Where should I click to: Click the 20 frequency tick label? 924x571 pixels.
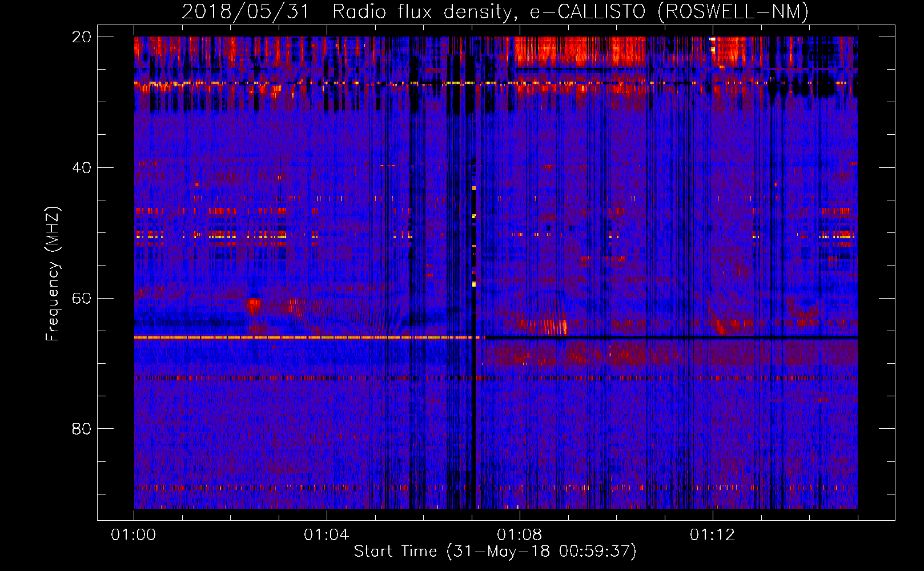pos(82,37)
